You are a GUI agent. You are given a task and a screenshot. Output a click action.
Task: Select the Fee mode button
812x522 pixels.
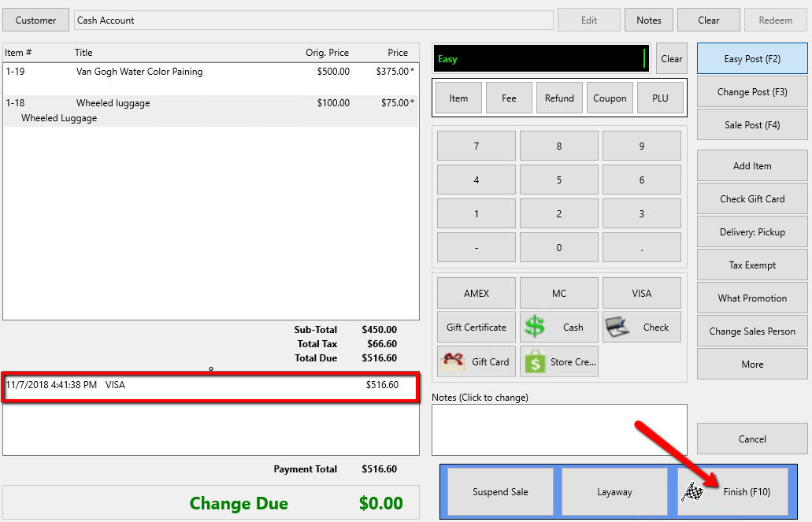(509, 98)
